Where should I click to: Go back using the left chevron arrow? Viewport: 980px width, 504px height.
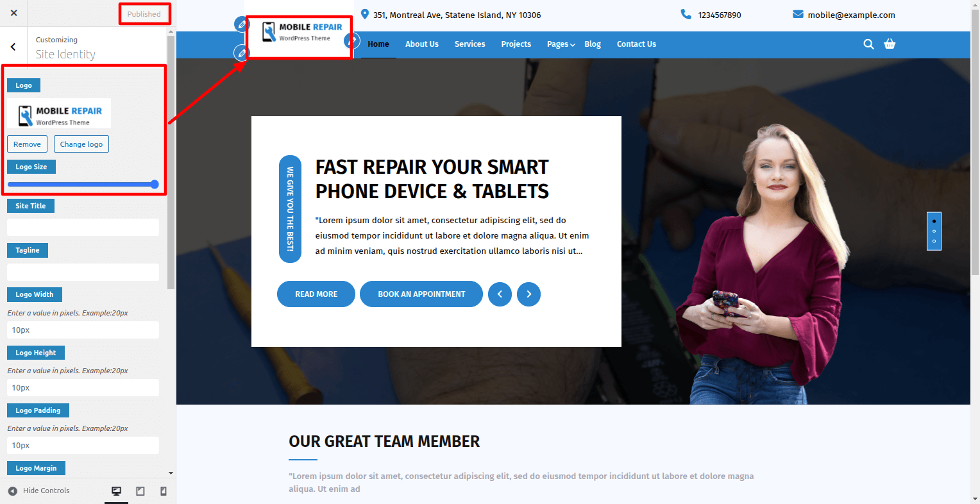coord(13,47)
